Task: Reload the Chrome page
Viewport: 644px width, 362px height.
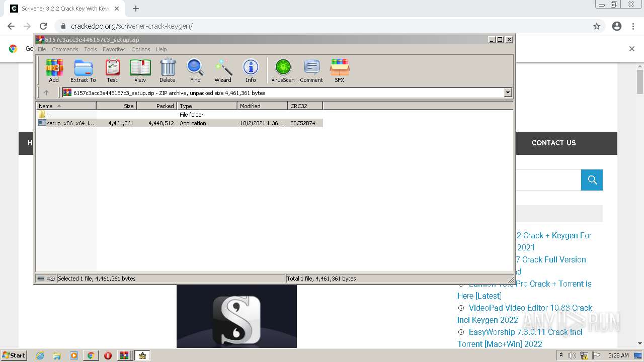Action: (x=43, y=26)
